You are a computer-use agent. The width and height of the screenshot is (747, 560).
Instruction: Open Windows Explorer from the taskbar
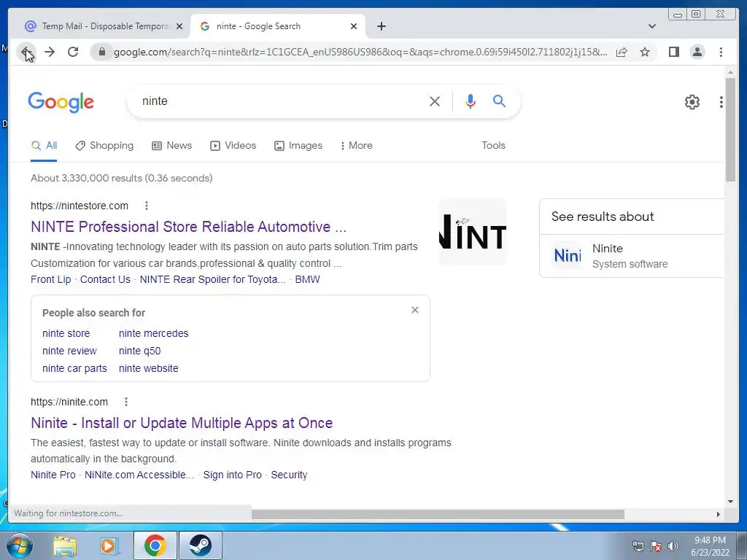point(65,545)
